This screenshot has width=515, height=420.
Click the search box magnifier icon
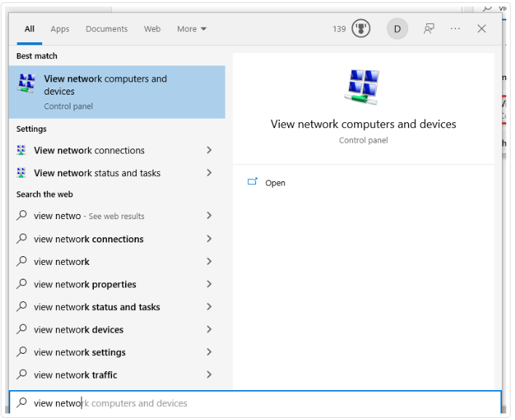click(22, 403)
